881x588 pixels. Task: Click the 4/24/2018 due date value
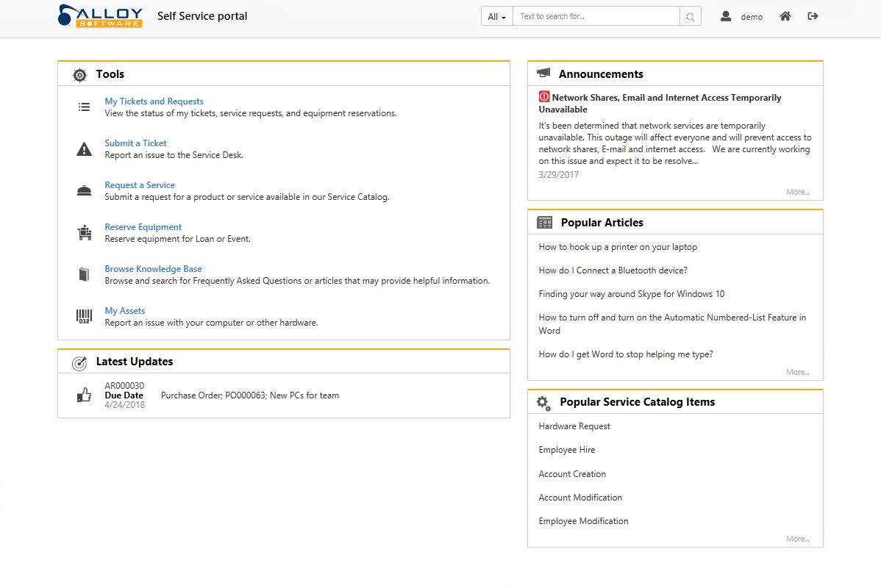tap(124, 405)
